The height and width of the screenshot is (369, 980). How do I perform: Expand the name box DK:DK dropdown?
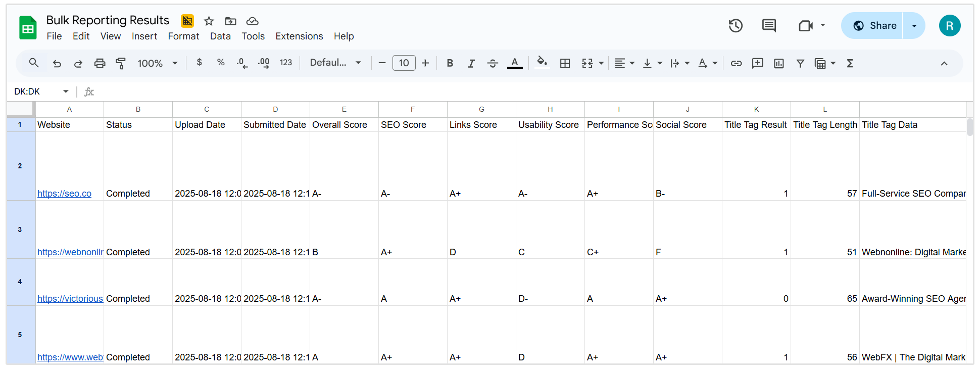click(x=66, y=91)
